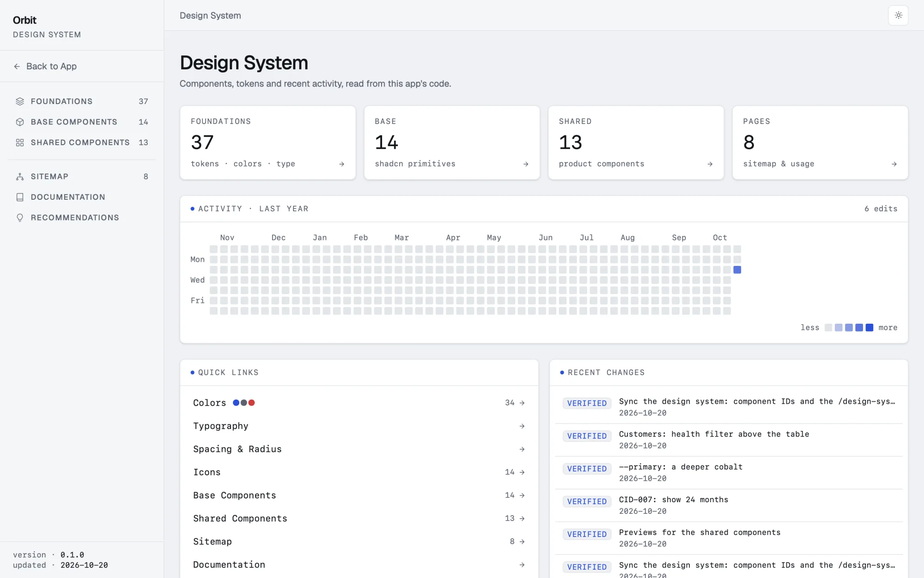Click the Shared Components grid icon
The height and width of the screenshot is (578, 924).
[20, 142]
